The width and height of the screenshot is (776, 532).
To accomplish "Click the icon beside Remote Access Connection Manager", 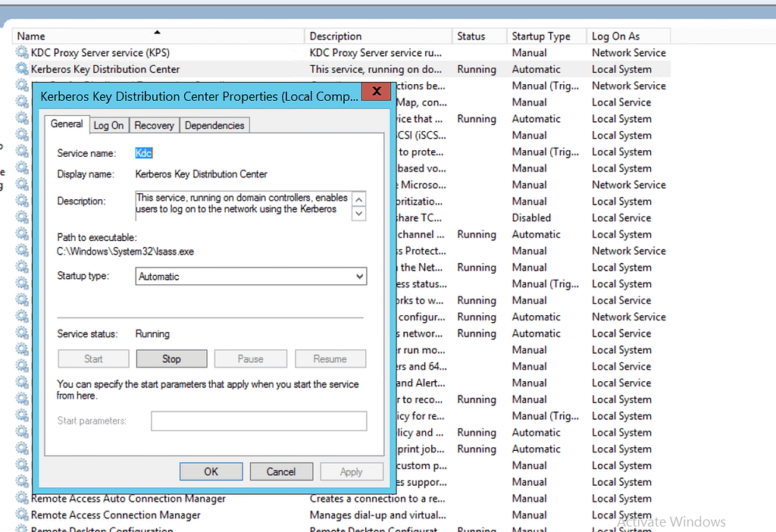I will click(x=21, y=515).
